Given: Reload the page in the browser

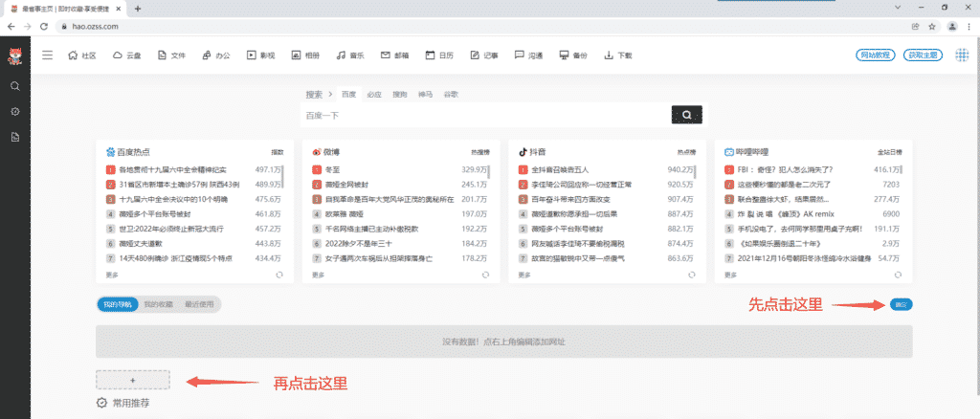Looking at the screenshot, I should 43,27.
